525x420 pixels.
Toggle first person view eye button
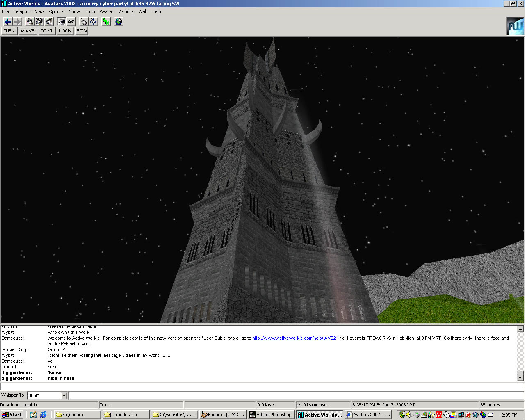click(62, 22)
